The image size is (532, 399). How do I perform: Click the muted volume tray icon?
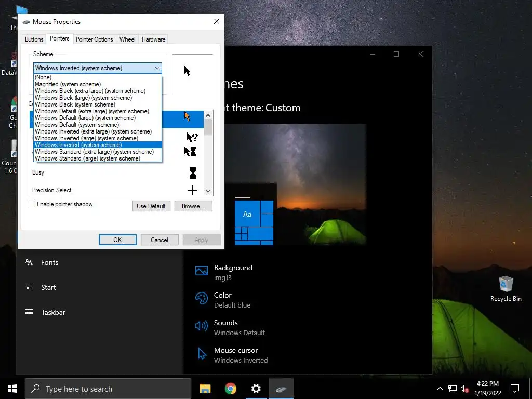pos(464,389)
